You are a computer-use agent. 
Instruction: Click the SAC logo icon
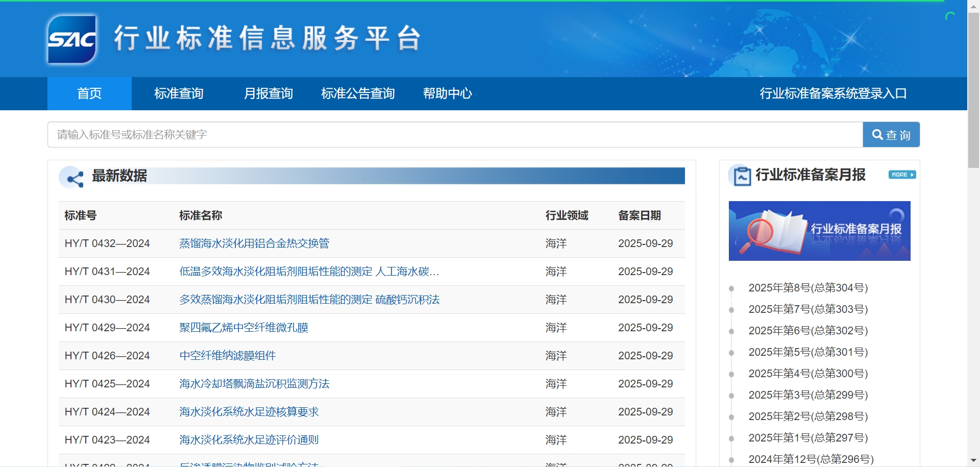(72, 39)
